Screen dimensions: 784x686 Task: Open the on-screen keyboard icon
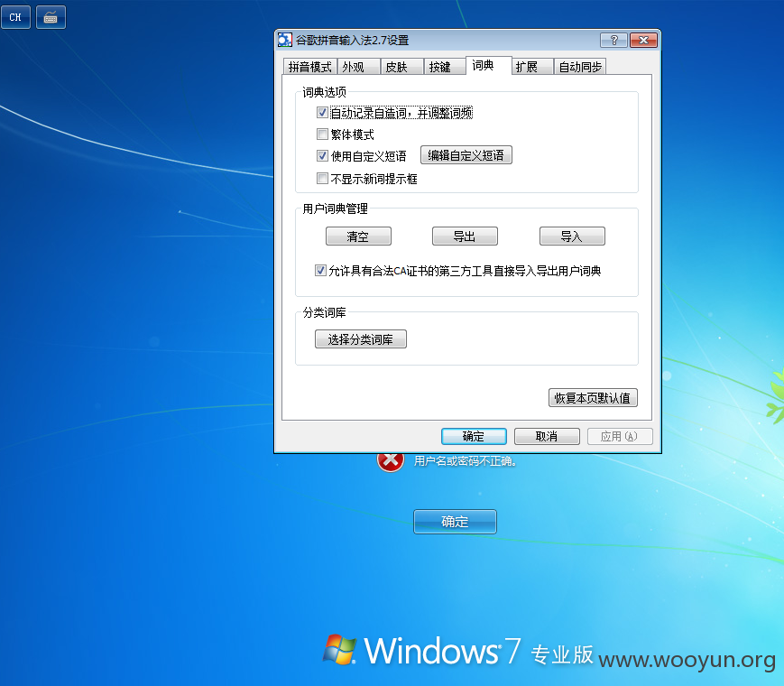click(x=51, y=17)
